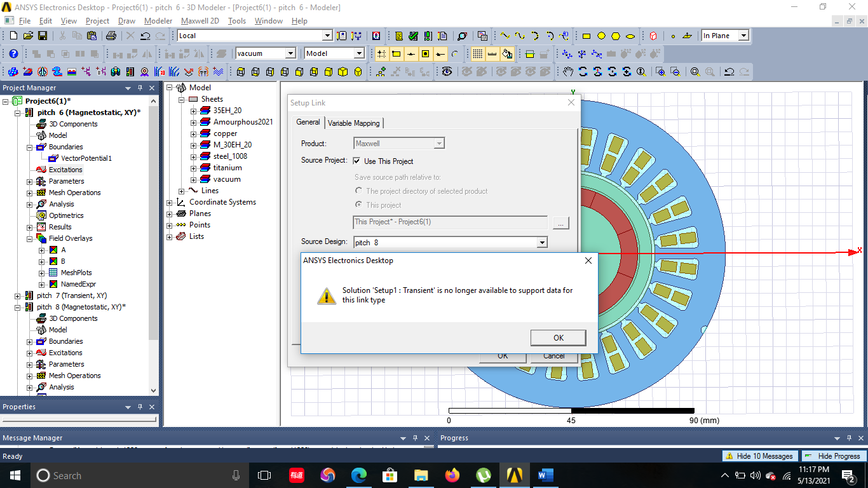Click the Undo arrow icon
This screenshot has width=868, height=488.
pos(145,36)
